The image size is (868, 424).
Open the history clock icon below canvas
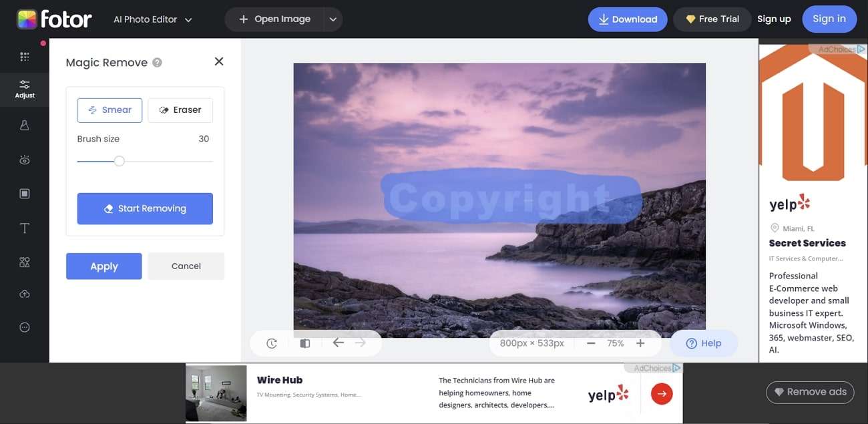pos(272,343)
